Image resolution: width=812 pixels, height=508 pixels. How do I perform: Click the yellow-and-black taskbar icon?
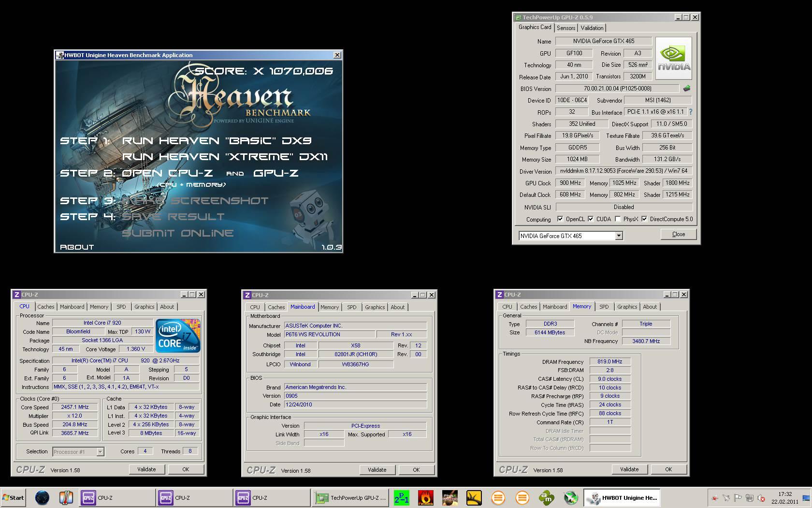point(474,497)
